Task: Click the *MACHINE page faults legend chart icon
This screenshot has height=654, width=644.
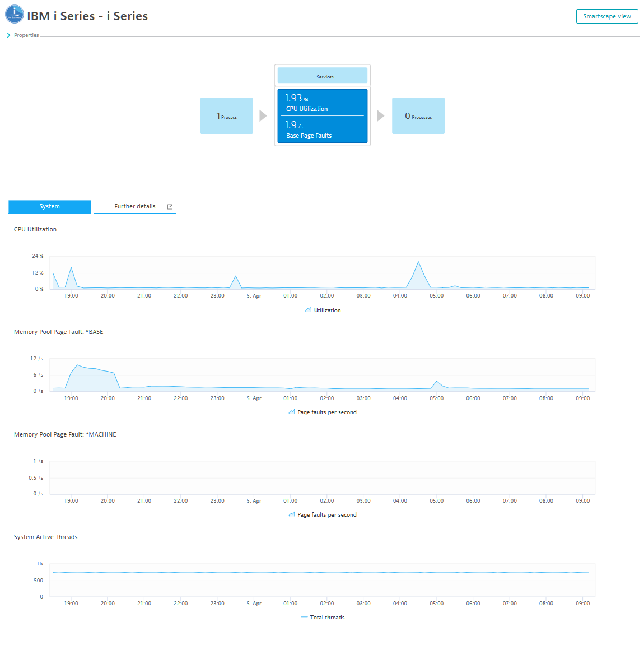Action: [x=292, y=514]
